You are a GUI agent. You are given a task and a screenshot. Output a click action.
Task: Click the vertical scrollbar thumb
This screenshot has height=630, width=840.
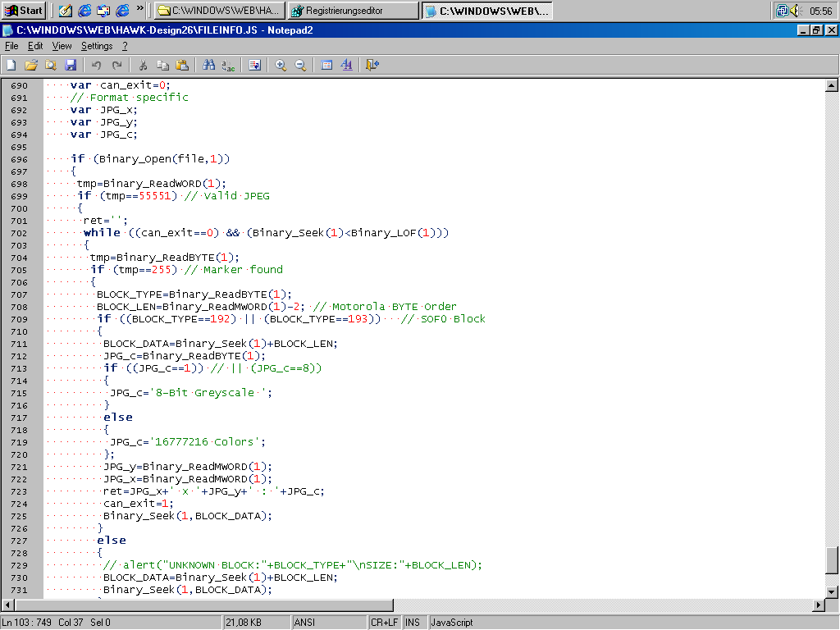(832, 559)
